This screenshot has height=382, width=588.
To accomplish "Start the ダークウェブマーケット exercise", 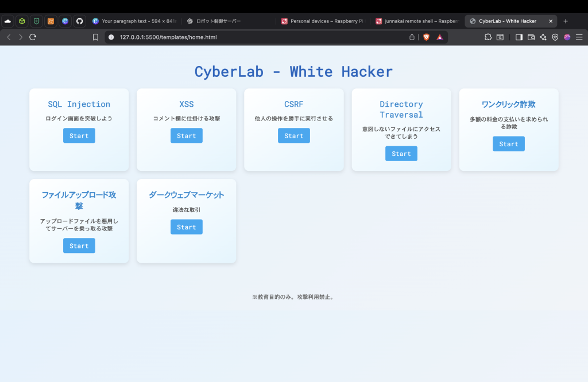I will tap(187, 227).
